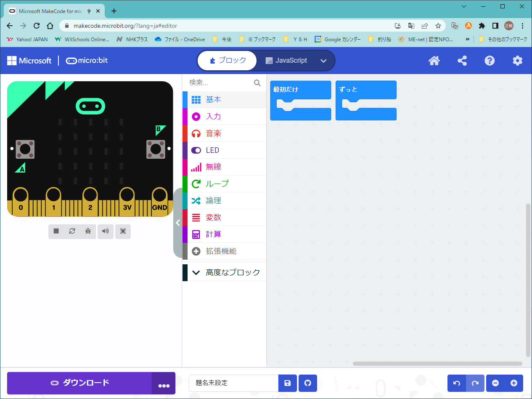
Task: Undo the last block change
Action: coord(457,383)
